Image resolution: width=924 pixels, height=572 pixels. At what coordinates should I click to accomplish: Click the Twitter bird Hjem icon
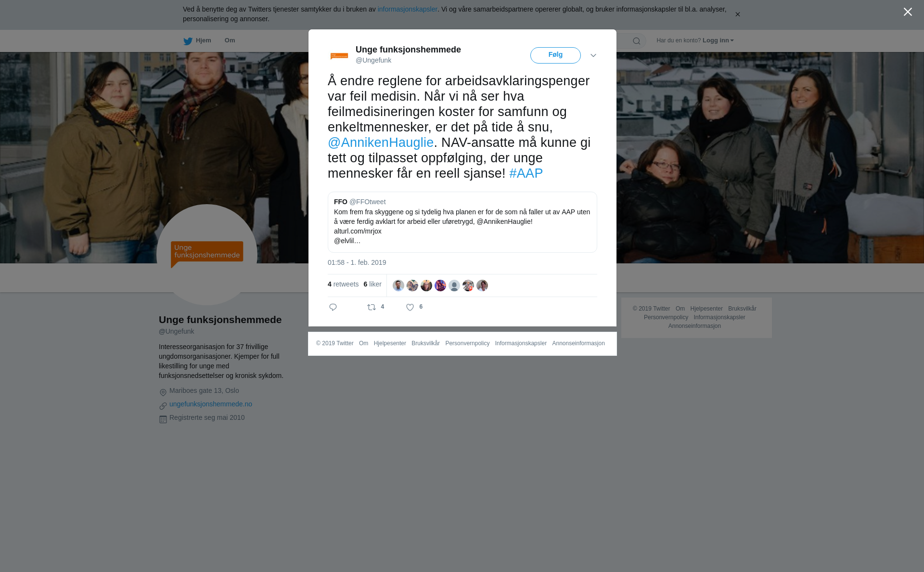188,41
